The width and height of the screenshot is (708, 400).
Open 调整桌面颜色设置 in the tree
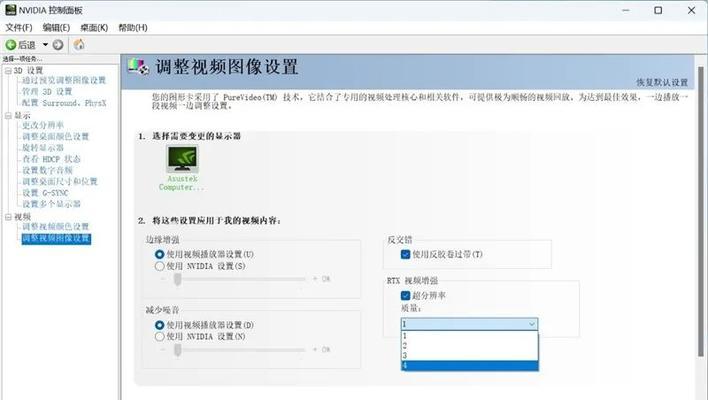[56, 136]
